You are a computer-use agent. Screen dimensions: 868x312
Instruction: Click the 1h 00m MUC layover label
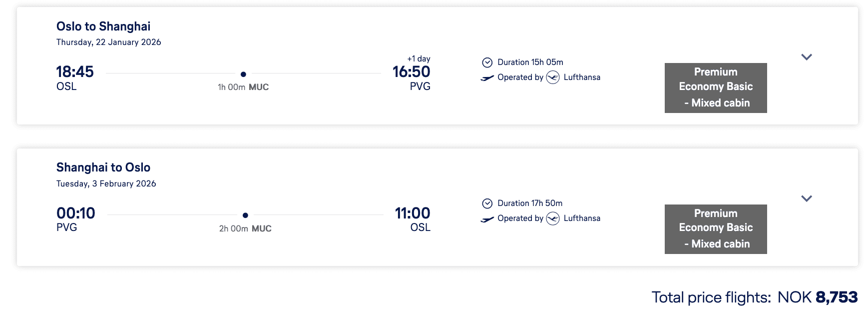[243, 87]
